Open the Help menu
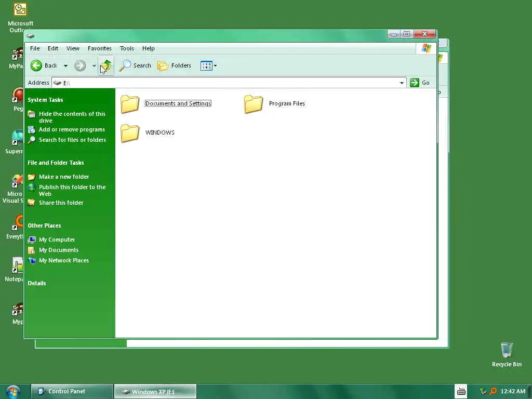This screenshot has height=399, width=532. coord(148,48)
